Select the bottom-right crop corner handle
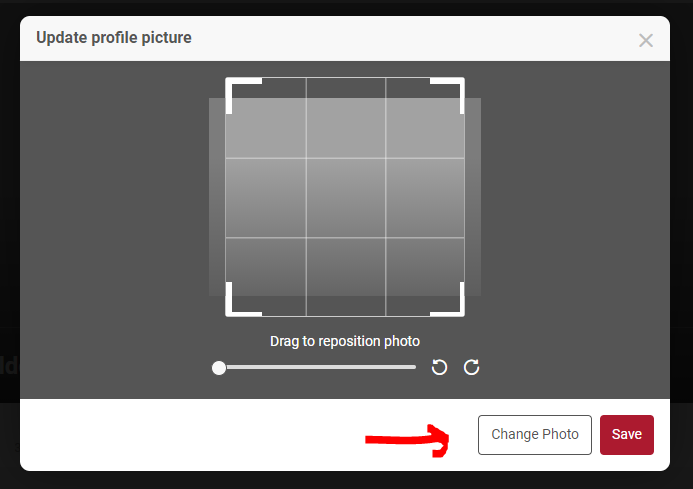This screenshot has width=693, height=489. [x=447, y=299]
